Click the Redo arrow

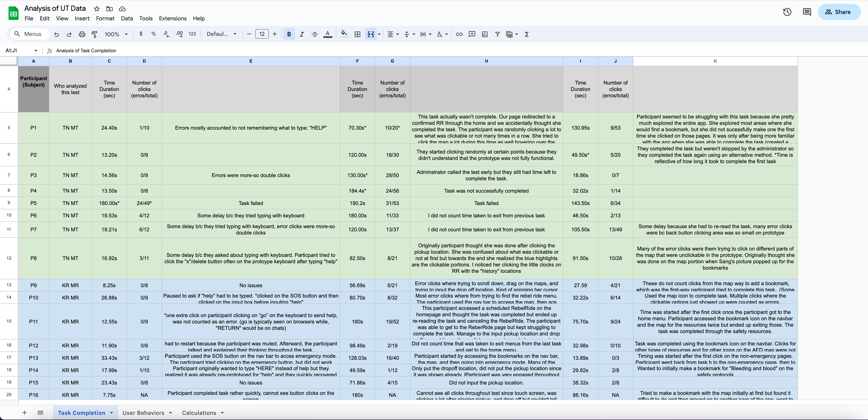[69, 34]
